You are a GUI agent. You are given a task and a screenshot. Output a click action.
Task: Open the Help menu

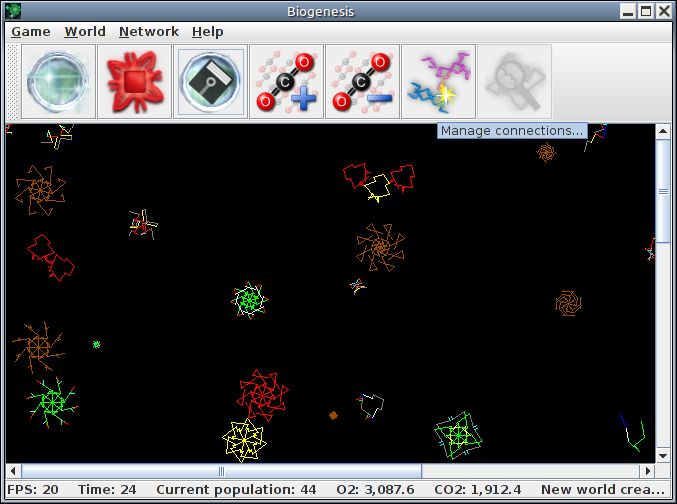tap(208, 32)
